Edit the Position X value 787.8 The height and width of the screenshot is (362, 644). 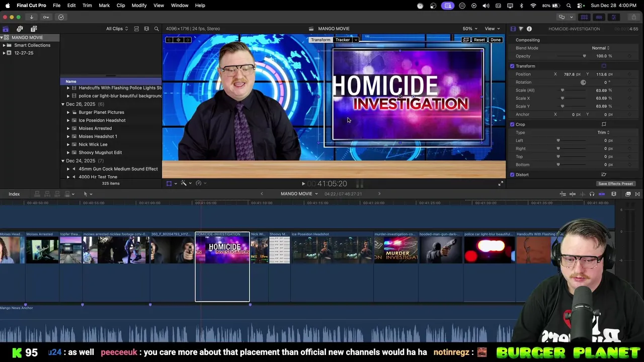pos(569,74)
